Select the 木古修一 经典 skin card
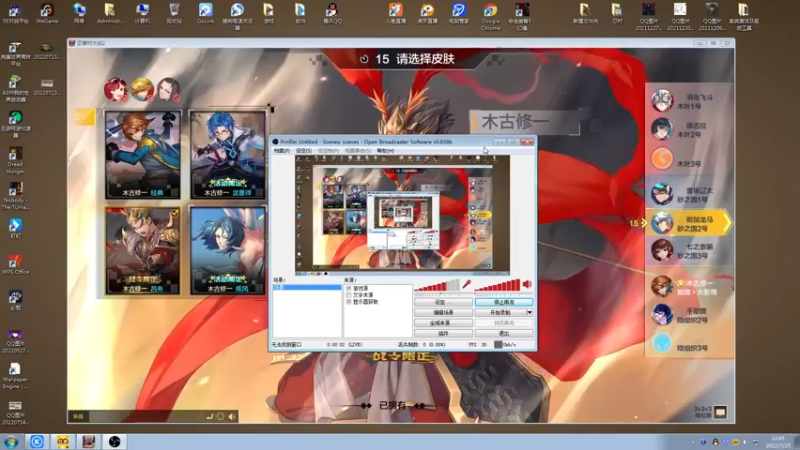 point(143,155)
